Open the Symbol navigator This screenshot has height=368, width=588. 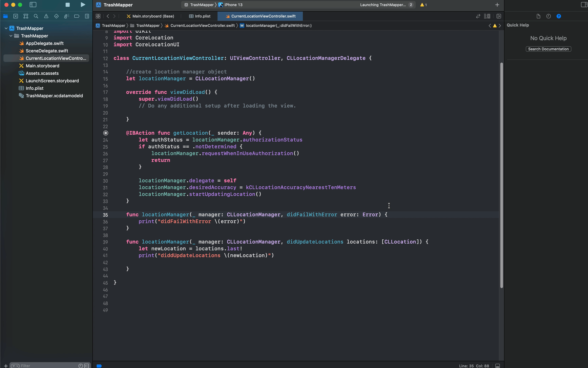[26, 16]
